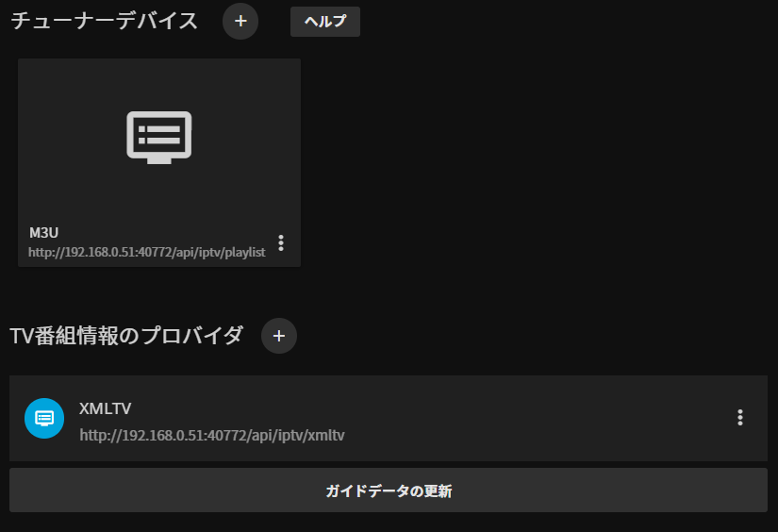Open XMLTV provider three-dot menu

click(x=739, y=418)
